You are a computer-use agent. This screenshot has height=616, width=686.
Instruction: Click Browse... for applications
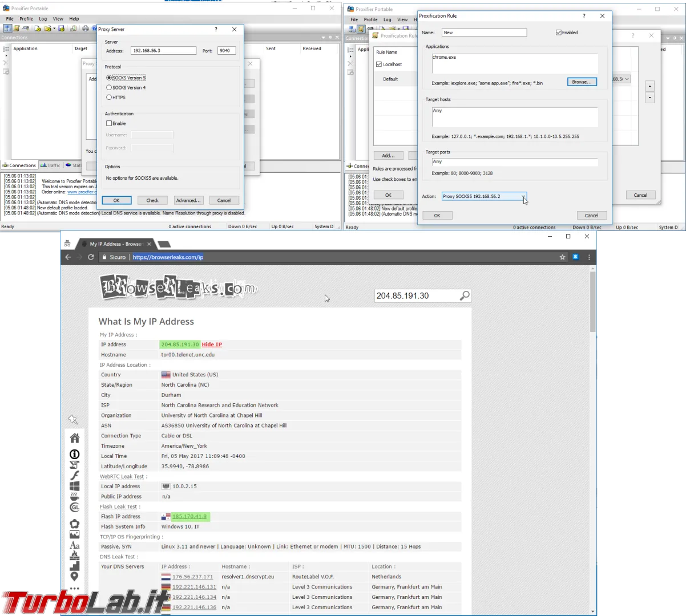(x=582, y=82)
